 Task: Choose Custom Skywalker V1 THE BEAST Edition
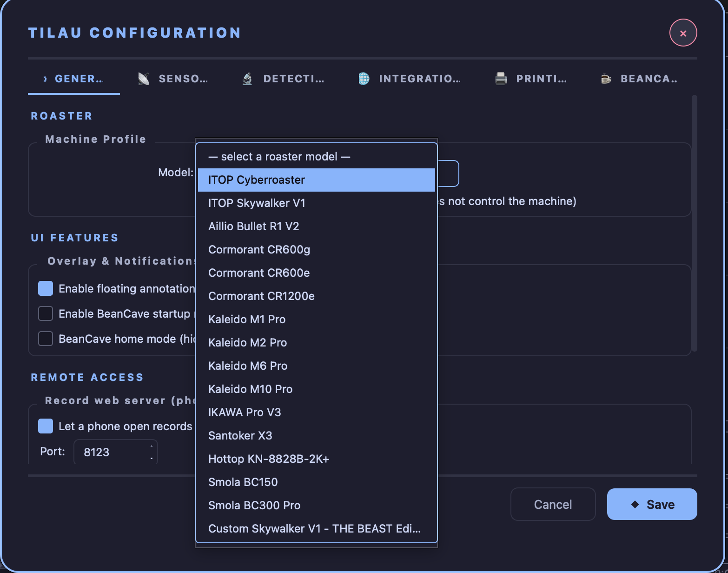pyautogui.click(x=317, y=529)
